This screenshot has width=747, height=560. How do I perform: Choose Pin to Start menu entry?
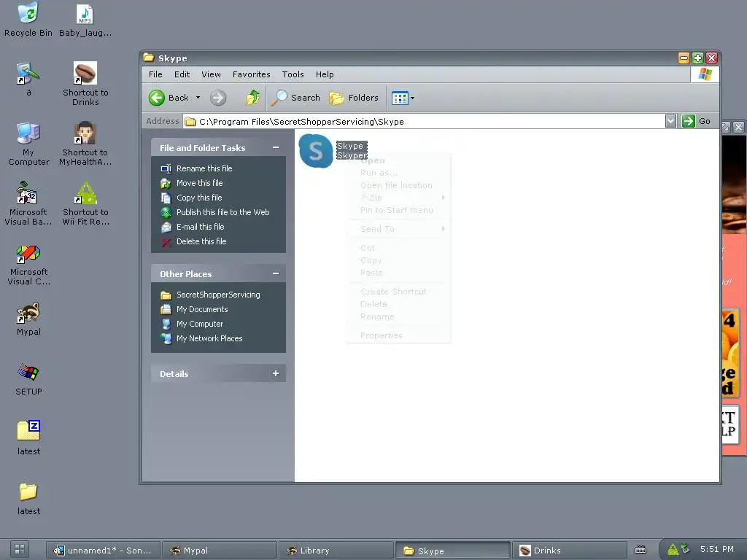click(x=398, y=210)
